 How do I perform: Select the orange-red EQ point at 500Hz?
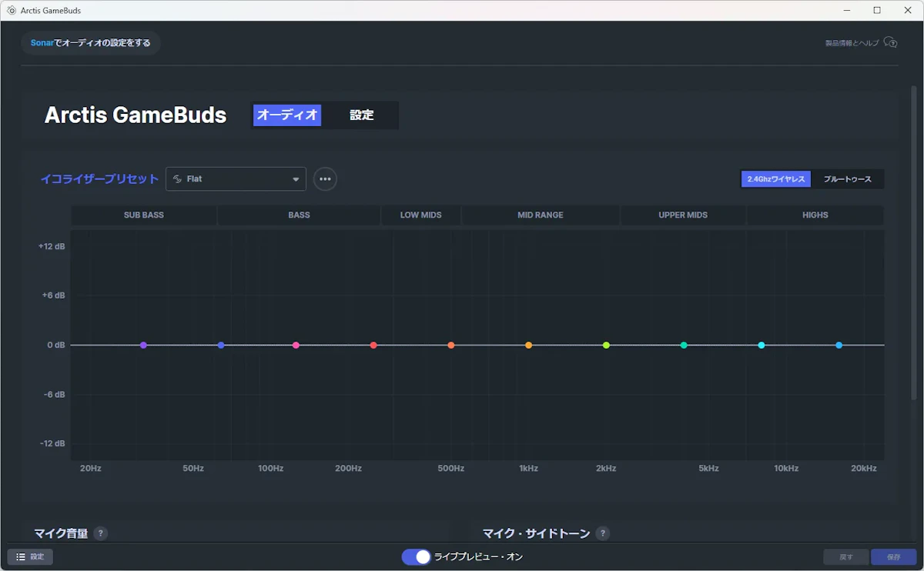coord(451,346)
